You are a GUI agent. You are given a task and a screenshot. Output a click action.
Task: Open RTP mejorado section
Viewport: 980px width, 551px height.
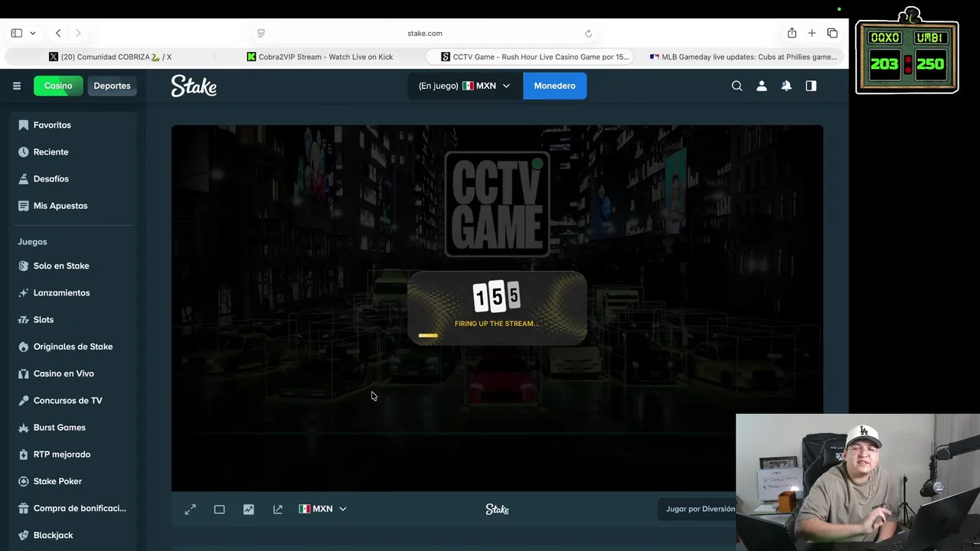(x=62, y=454)
